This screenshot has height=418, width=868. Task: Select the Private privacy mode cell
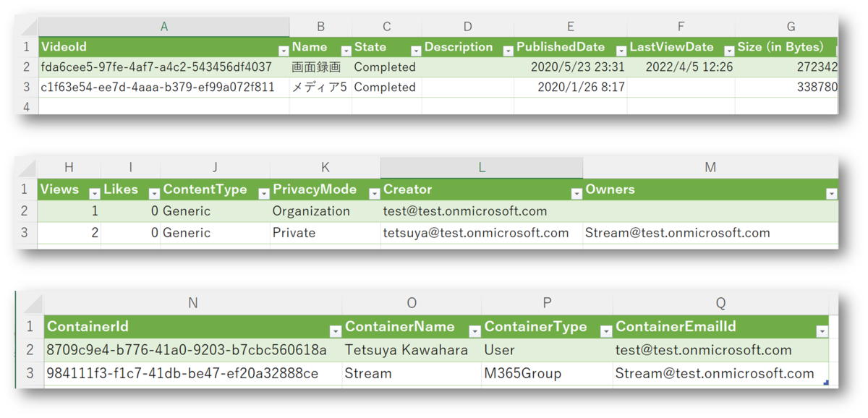click(325, 233)
